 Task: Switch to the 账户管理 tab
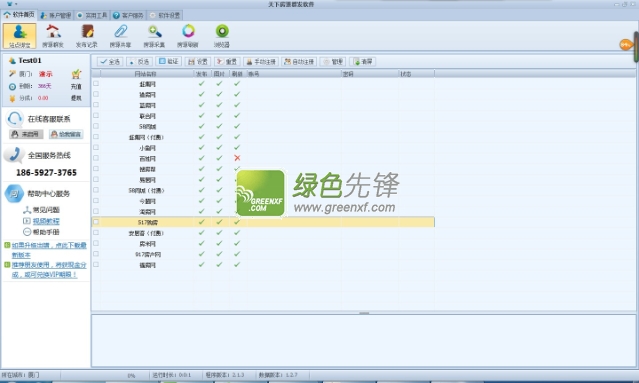click(x=56, y=15)
